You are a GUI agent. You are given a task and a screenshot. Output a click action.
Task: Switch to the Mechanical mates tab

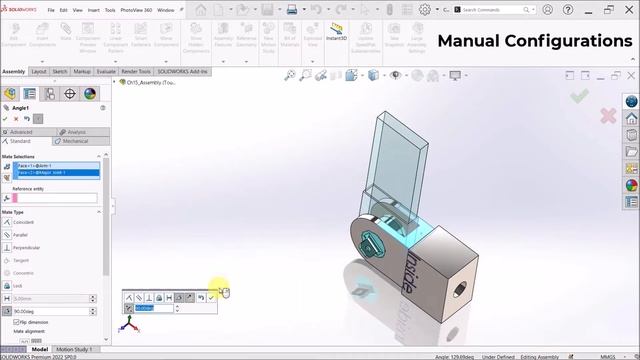click(81, 141)
